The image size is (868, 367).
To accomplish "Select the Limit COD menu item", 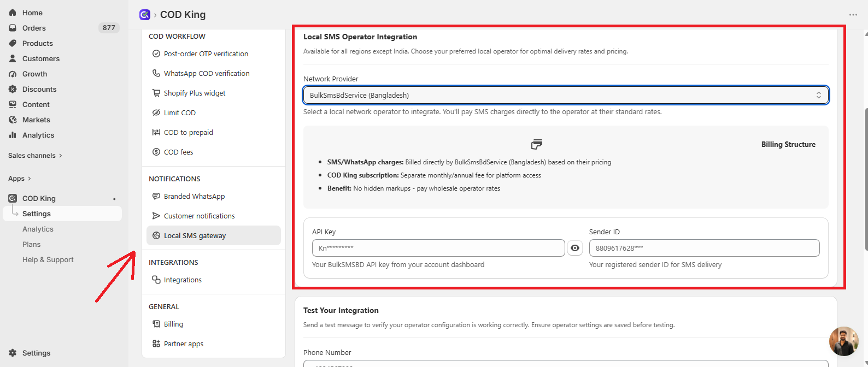I will pos(214,113).
